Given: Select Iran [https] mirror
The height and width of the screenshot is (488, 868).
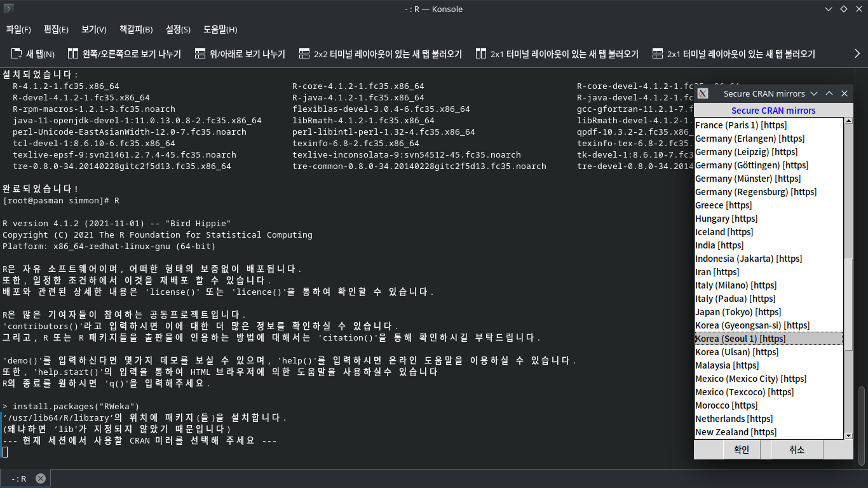Looking at the screenshot, I should [769, 272].
